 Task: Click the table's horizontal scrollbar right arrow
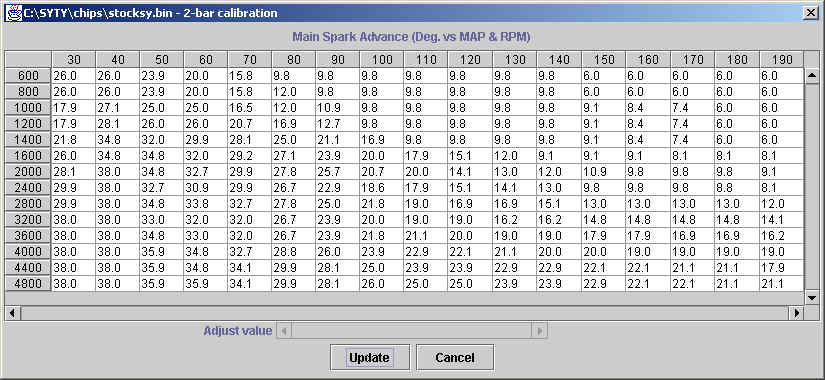(x=797, y=313)
